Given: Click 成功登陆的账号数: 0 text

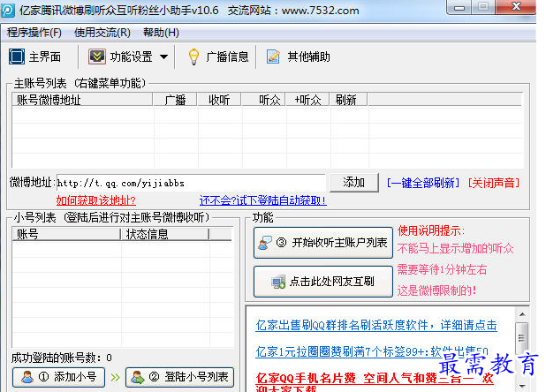Looking at the screenshot, I should pyautogui.click(x=62, y=358).
